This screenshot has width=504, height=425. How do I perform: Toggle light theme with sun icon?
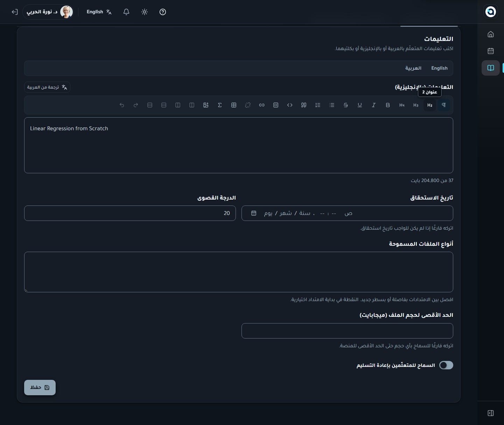[145, 12]
